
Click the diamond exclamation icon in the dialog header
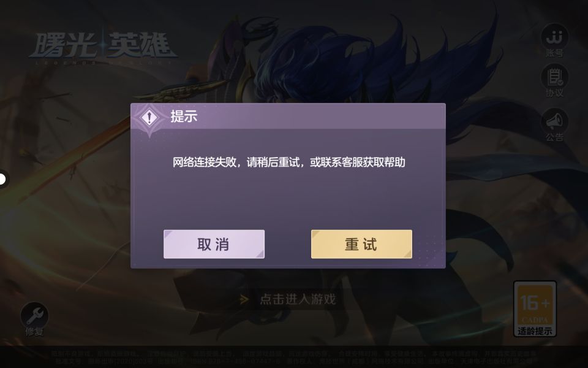[149, 117]
